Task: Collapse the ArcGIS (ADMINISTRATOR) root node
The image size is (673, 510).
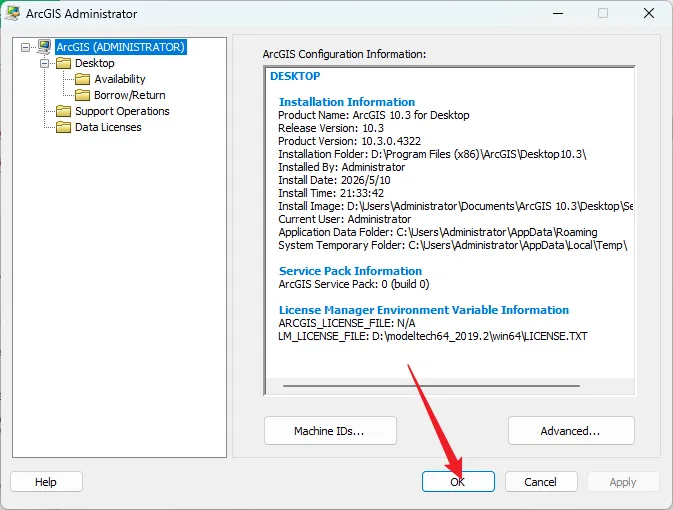Action: 25,47
